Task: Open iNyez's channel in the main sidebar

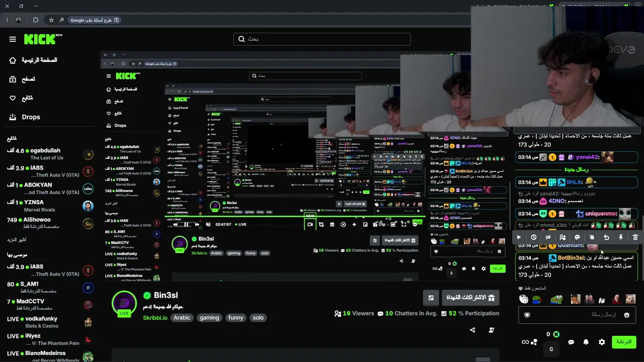Action: click(50, 339)
